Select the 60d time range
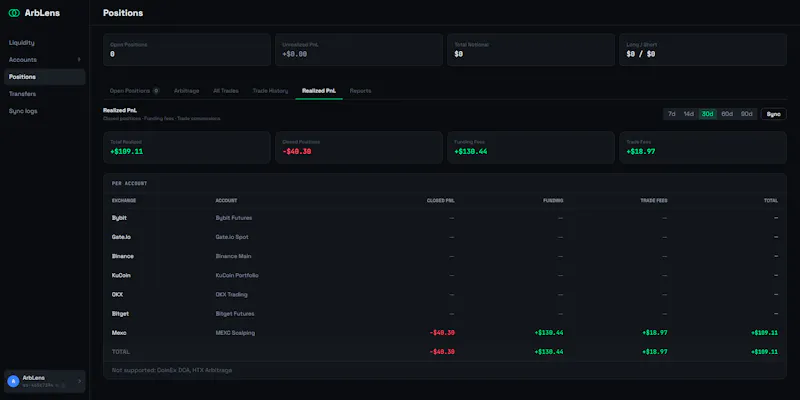Screen dimensions: 800x400 coord(727,114)
